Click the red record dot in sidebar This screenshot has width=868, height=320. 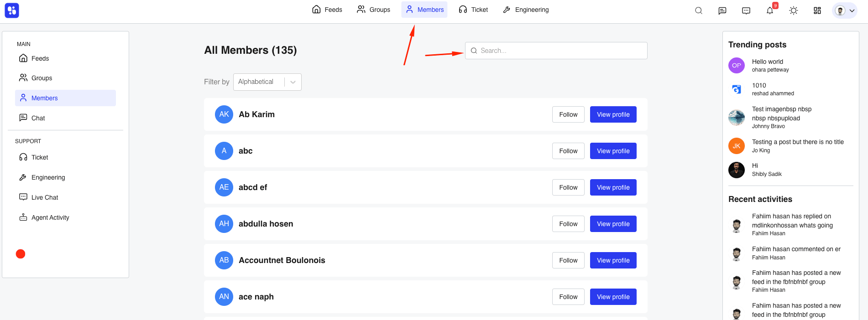21,254
